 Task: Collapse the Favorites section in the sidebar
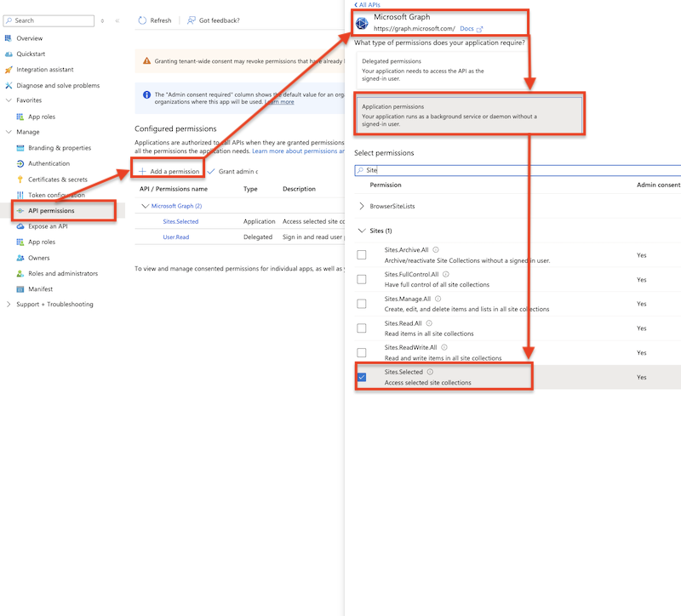[x=9, y=100]
